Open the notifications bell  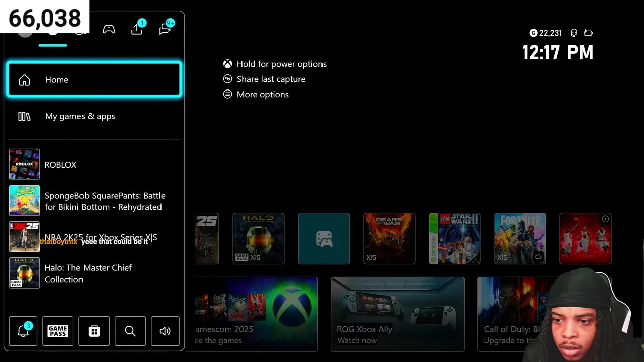[x=23, y=331]
